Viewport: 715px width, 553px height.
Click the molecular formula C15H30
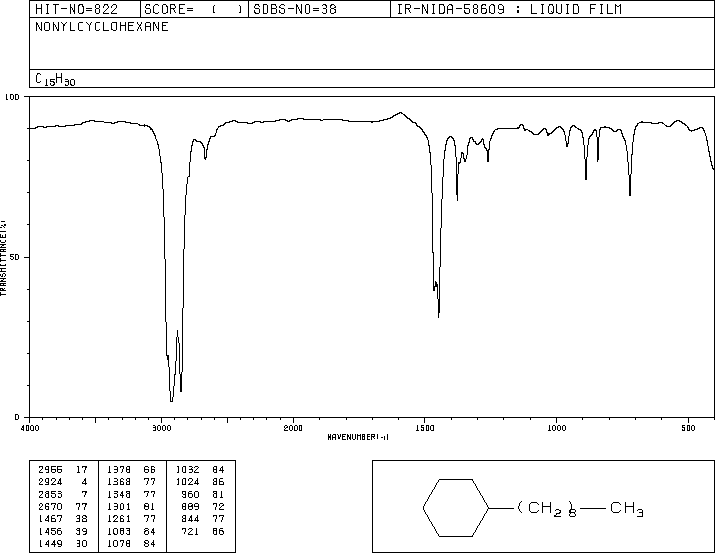[55, 79]
